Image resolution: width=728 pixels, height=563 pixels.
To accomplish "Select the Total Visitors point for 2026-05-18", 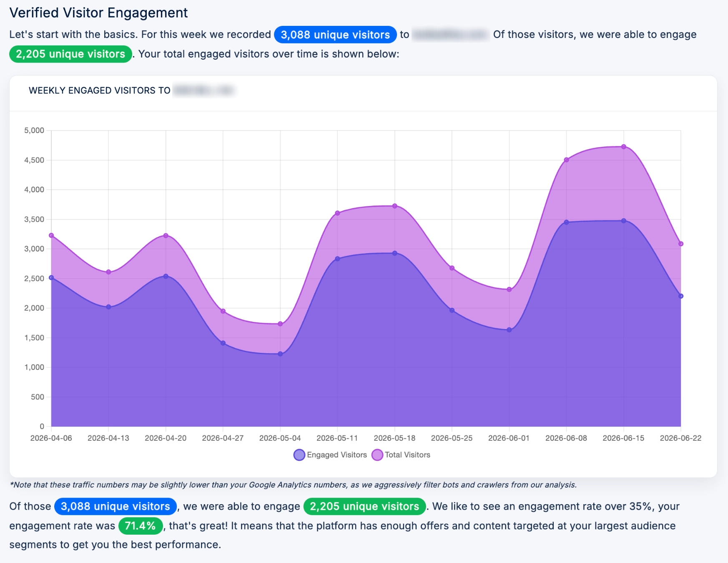I will 395,206.
